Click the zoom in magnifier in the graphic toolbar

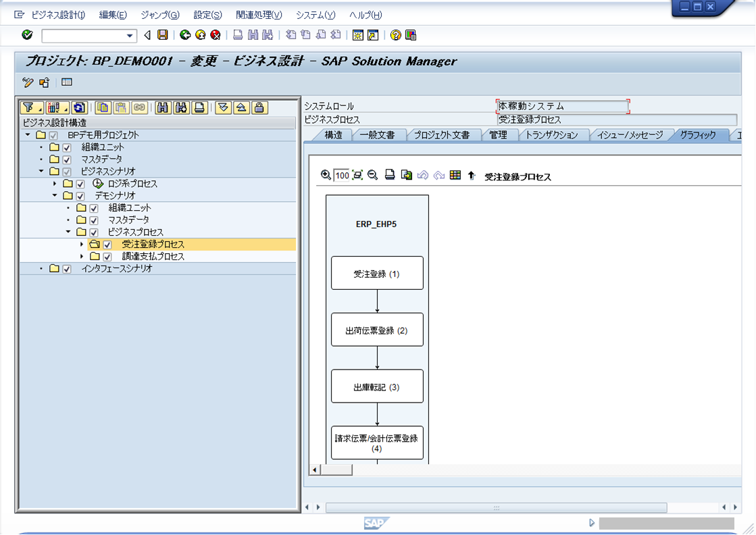(x=326, y=175)
